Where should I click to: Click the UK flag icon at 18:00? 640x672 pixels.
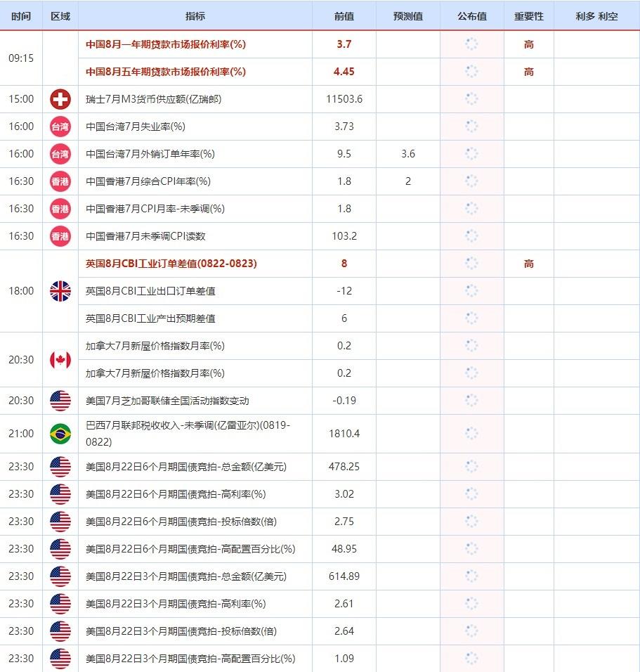(x=60, y=291)
